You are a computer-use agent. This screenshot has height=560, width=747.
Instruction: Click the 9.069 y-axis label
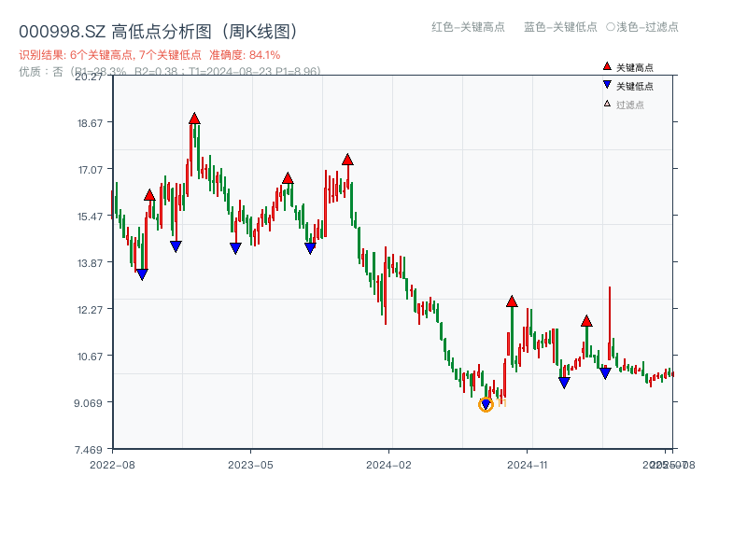click(88, 403)
